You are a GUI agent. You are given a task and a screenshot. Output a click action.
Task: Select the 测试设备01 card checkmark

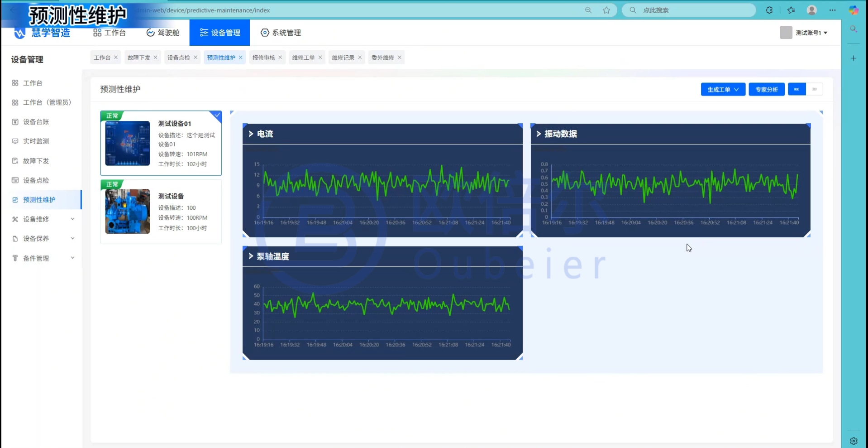click(217, 115)
